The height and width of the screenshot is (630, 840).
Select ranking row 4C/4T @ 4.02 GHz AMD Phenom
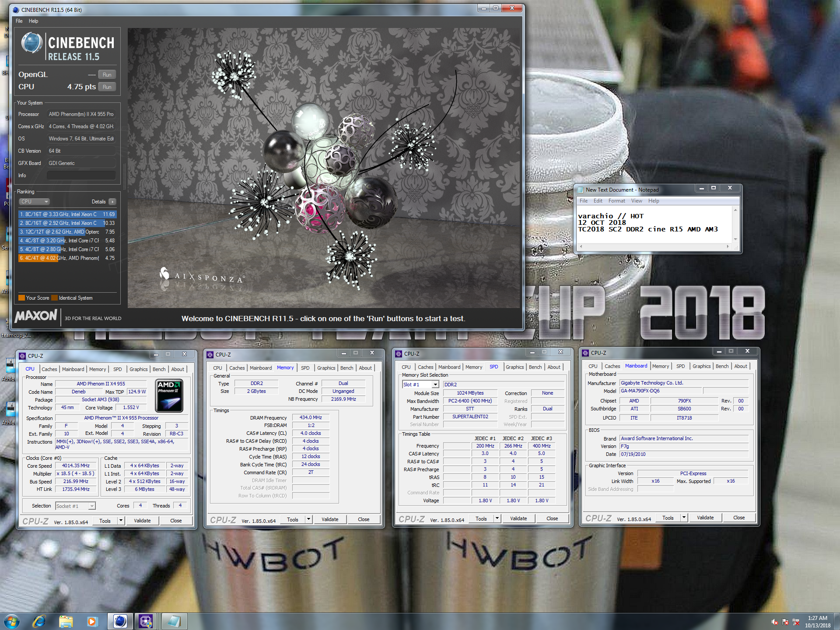[67, 258]
